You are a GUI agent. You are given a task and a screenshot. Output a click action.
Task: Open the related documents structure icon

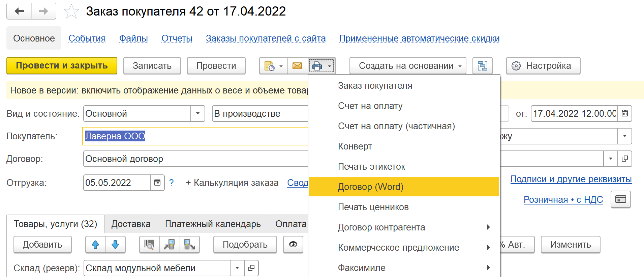coord(483,66)
